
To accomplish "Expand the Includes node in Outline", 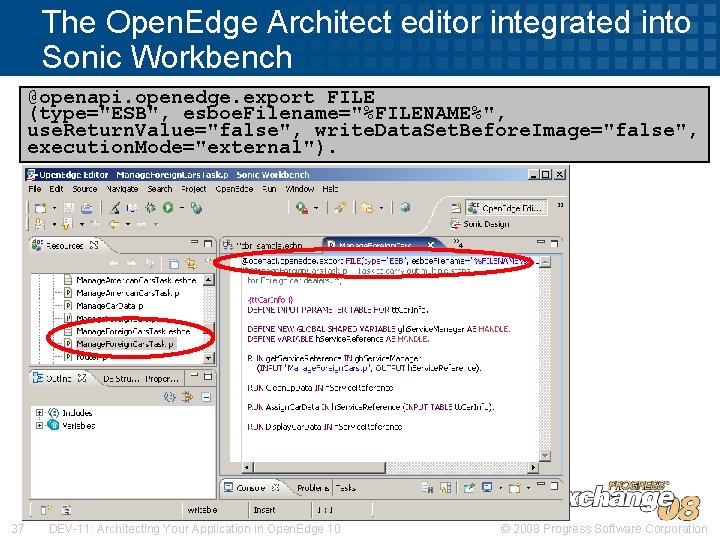I will (39, 413).
